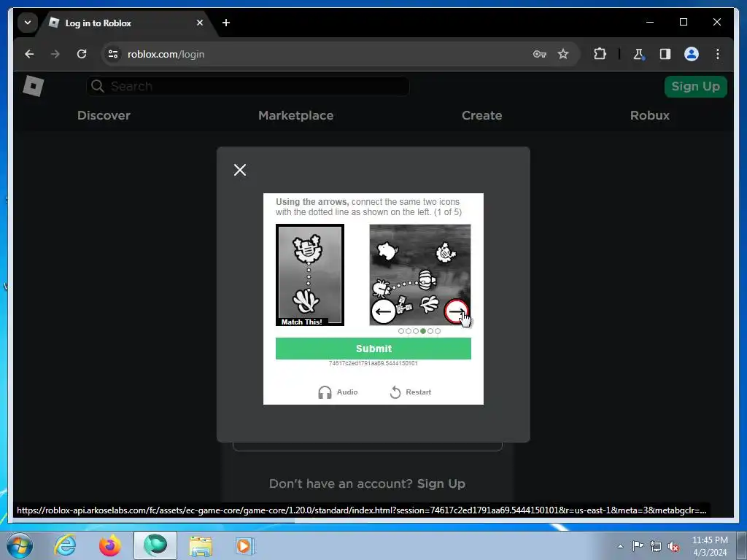Screen dimensions: 747x560
Task: Click the Sign Up link below the form
Action: [441, 484]
